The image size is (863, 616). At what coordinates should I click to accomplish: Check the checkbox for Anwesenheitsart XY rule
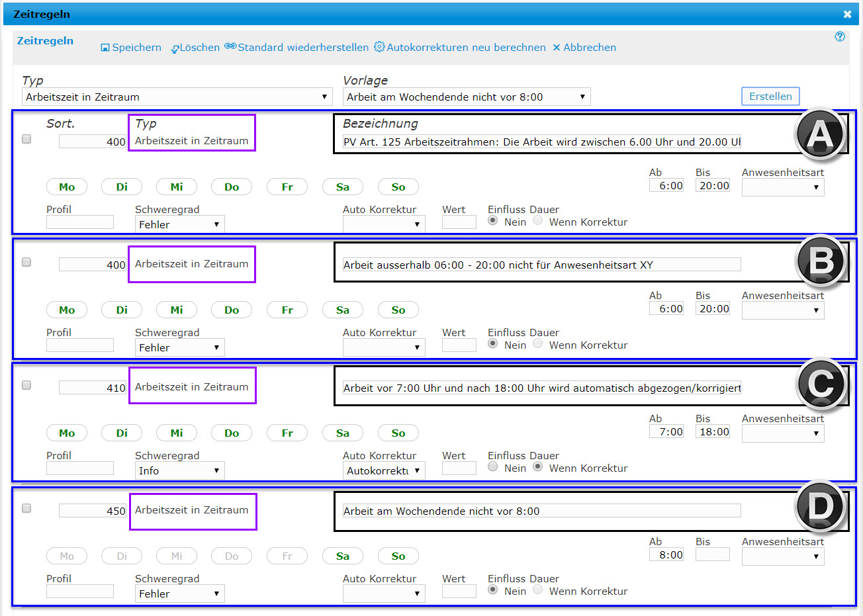[x=26, y=262]
